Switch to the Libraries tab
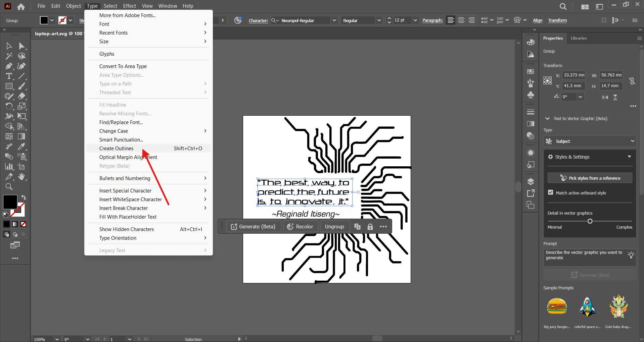Screen dimensions: 644x342 tap(579, 38)
